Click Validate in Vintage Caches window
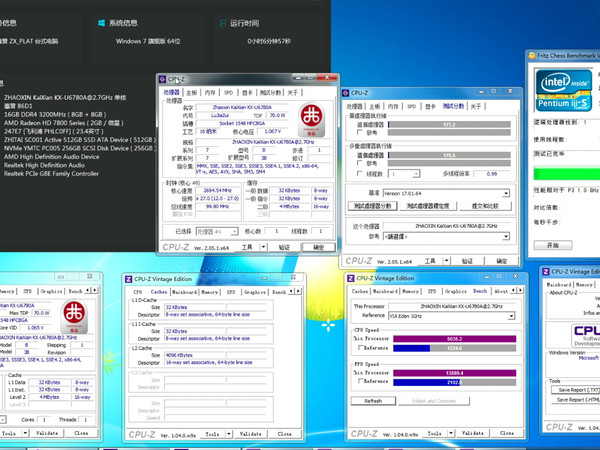This screenshot has width=600, height=450. tap(251, 434)
